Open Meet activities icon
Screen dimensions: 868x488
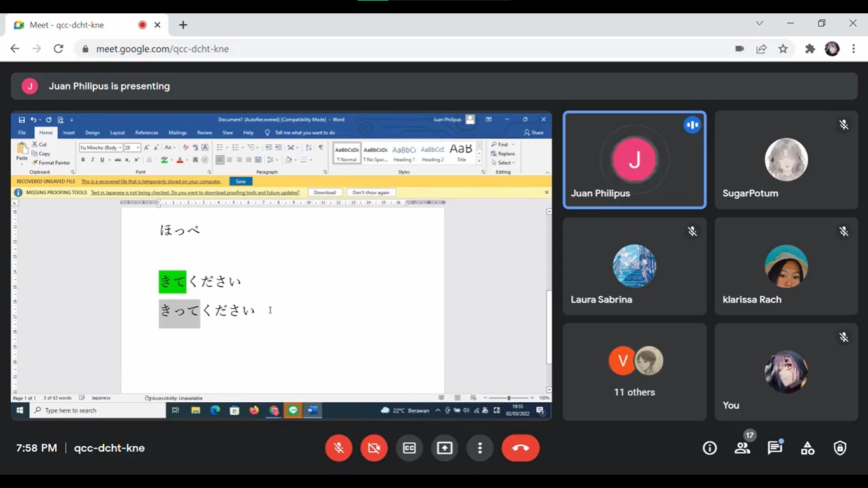[808, 448]
